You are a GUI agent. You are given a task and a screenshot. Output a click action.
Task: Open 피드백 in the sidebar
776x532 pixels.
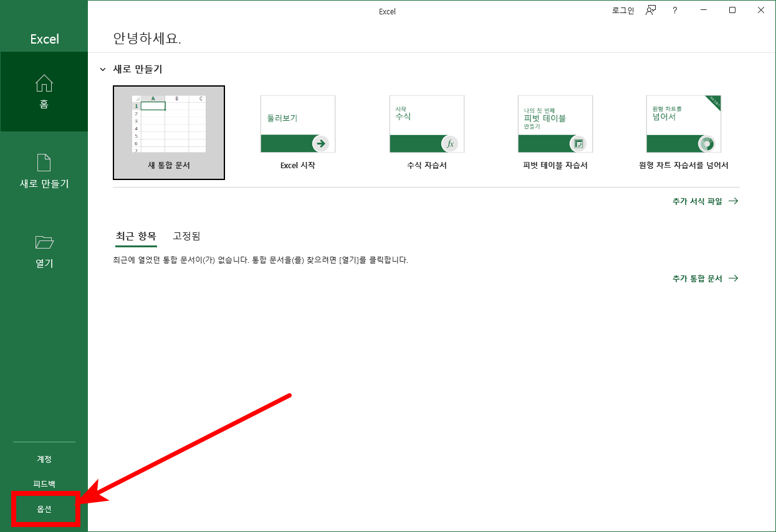point(44,484)
